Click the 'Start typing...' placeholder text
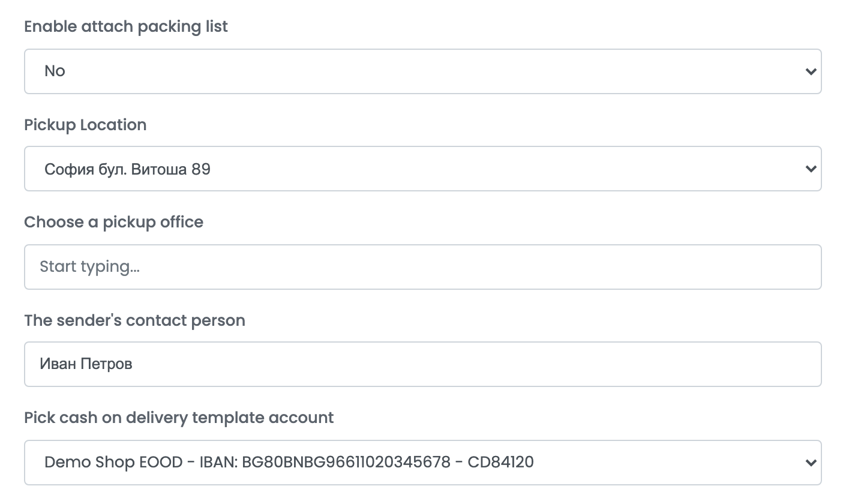This screenshot has height=504, width=846. point(89,267)
